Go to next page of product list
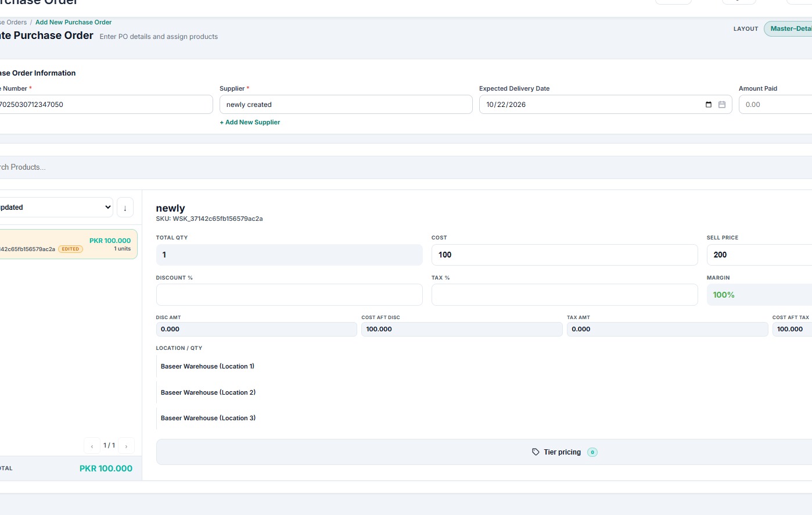 (126, 446)
